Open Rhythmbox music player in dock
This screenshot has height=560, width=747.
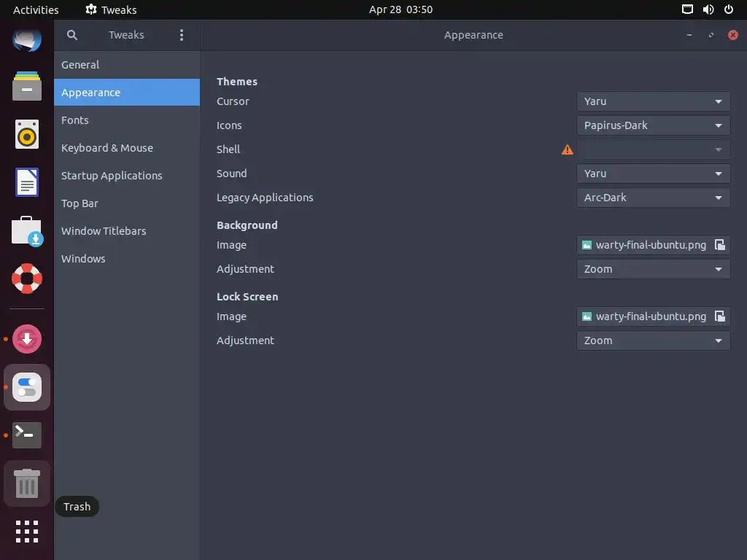[27, 134]
